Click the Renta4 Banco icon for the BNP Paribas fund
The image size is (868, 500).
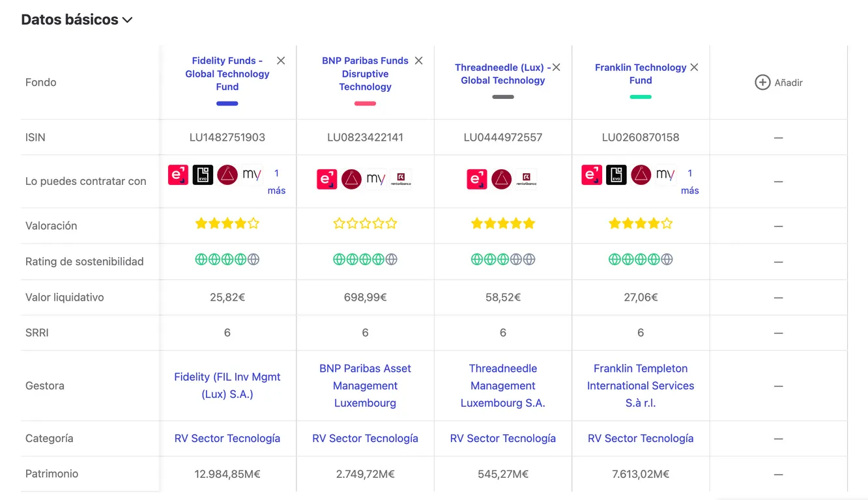(x=401, y=179)
